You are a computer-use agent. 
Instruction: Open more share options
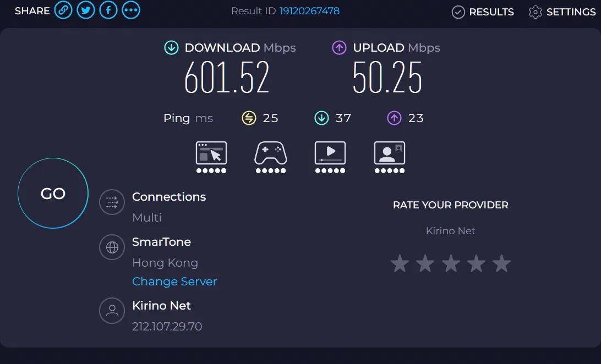pos(131,10)
